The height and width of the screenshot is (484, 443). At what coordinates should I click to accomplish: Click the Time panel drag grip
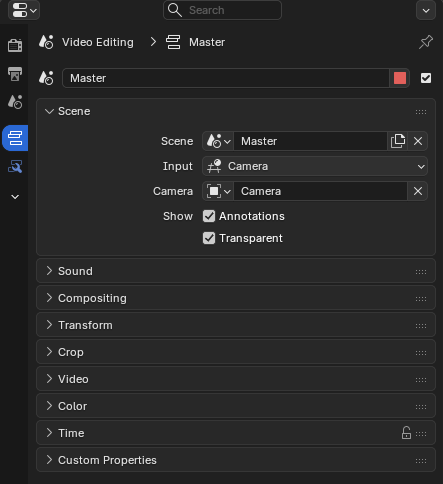coord(421,434)
